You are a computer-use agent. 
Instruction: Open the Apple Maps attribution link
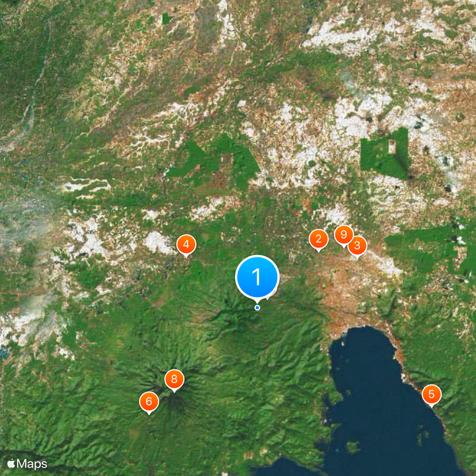[27, 464]
